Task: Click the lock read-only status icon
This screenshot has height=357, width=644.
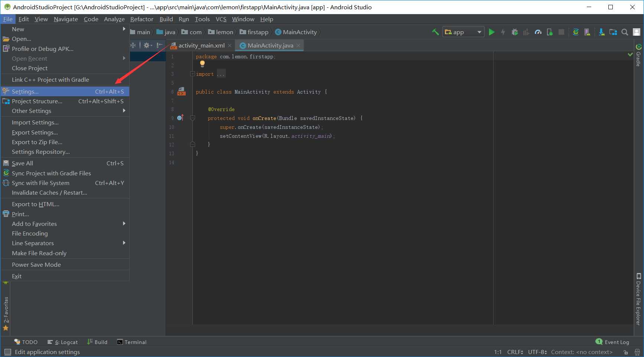Action: pos(626,352)
